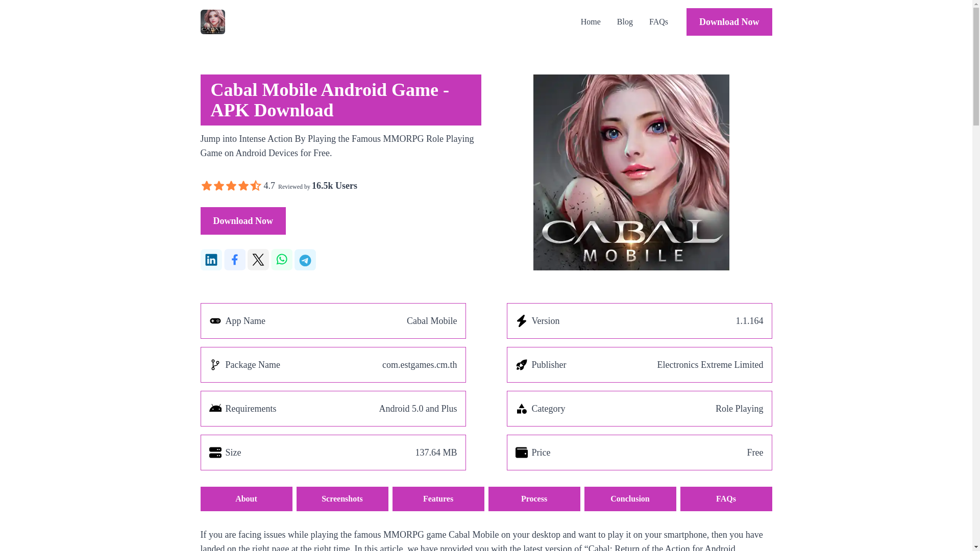Share on X (Twitter) icon

click(258, 260)
